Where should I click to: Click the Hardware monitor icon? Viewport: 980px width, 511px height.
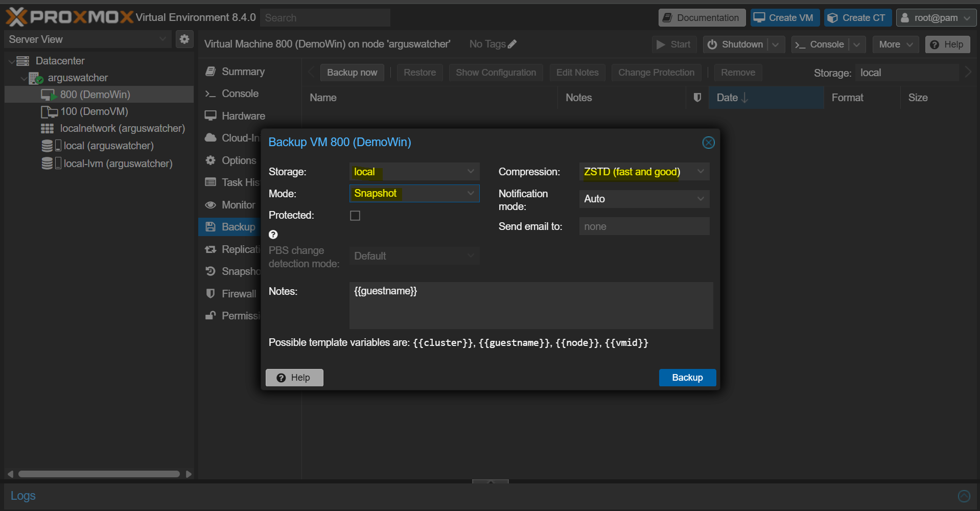[211, 115]
